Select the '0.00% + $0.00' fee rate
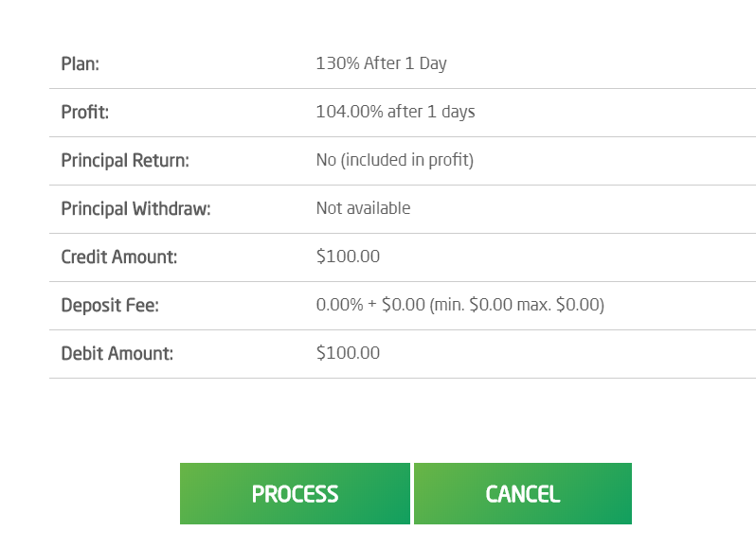The image size is (756, 549). point(370,306)
